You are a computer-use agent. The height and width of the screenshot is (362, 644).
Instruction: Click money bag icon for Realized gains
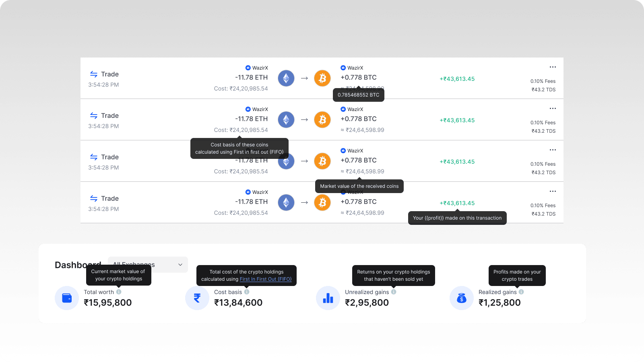(x=462, y=298)
